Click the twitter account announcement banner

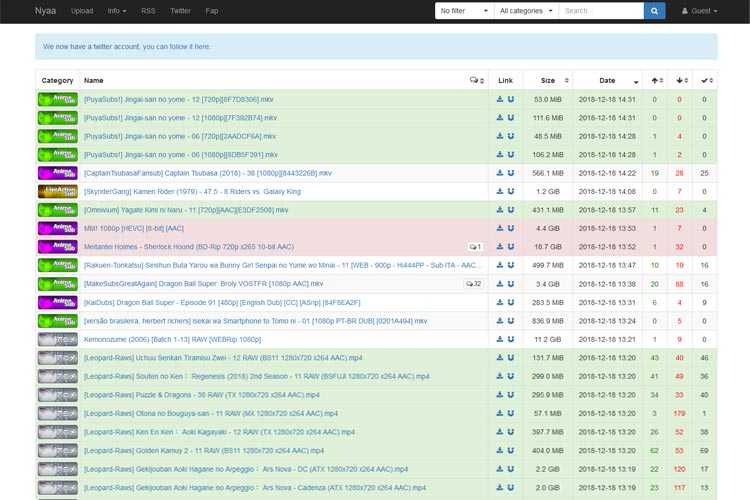[x=376, y=46]
